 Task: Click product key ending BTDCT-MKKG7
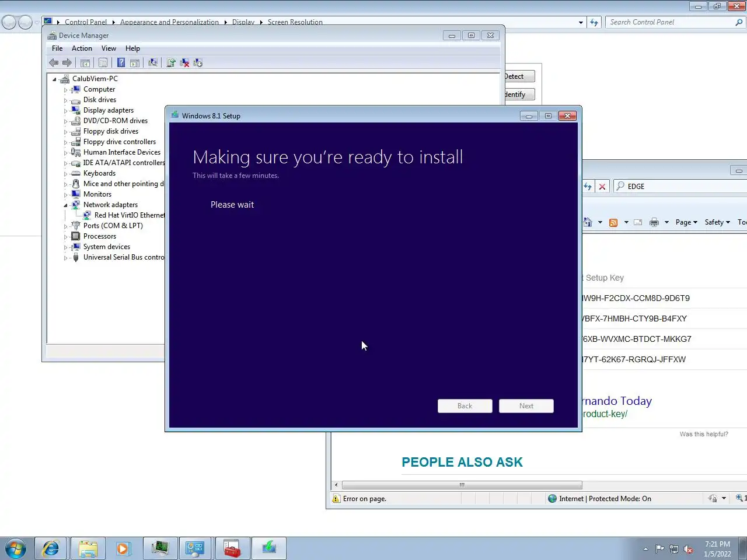(637, 339)
